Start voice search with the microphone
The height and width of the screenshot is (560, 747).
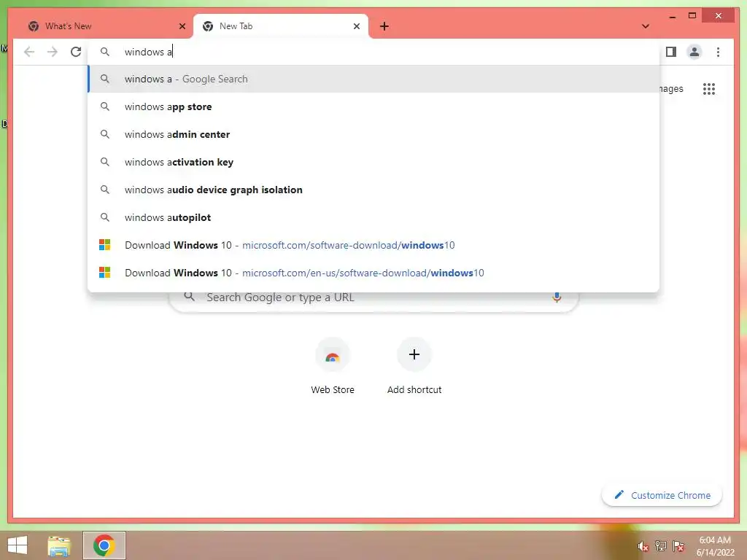click(557, 297)
